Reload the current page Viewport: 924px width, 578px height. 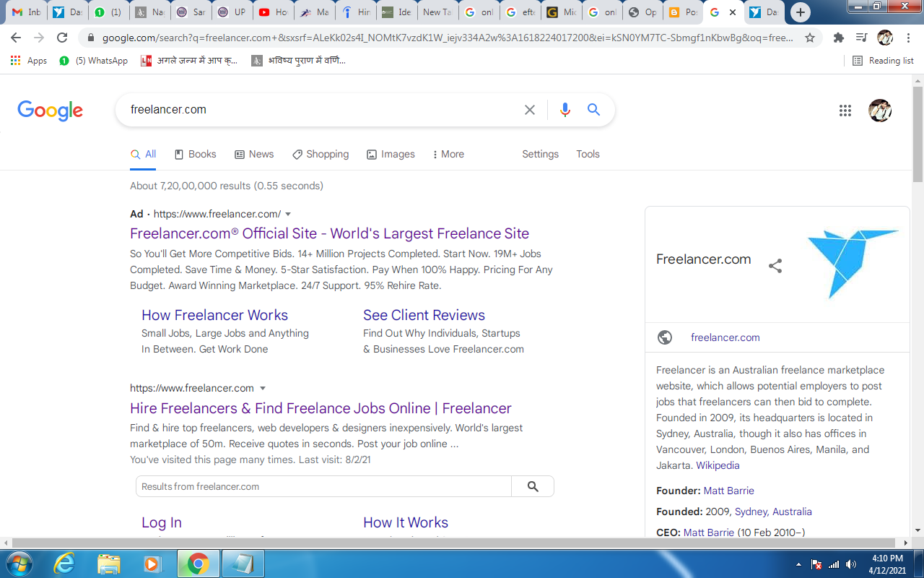coord(62,38)
